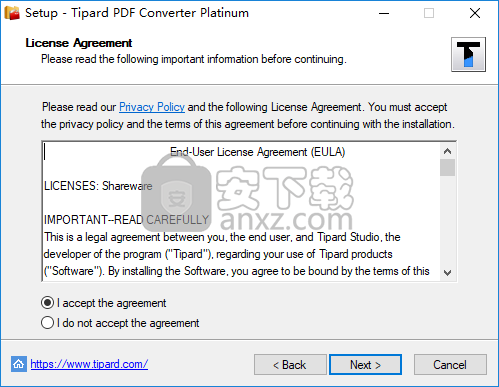Image resolution: width=499 pixels, height=387 pixels.
Task: Click the scrollbar track below the thumb
Action: (447, 220)
